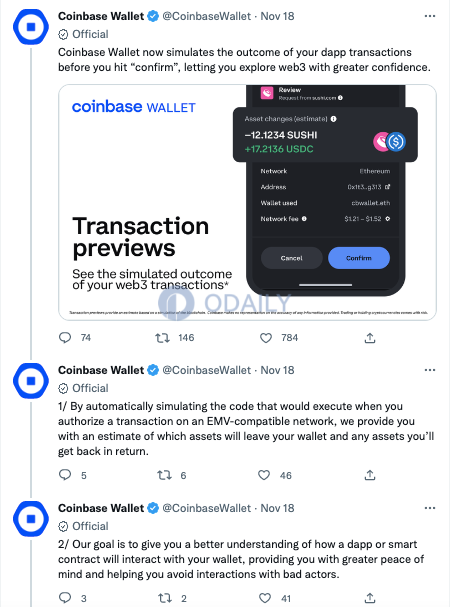Reply to the 1/ tweet with 5 replies
Viewport: 450px width, 607px height.
tap(65, 475)
